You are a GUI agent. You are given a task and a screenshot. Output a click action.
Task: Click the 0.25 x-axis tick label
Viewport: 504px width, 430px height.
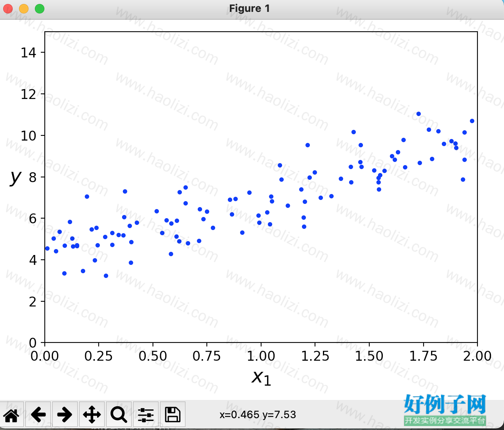pos(99,356)
